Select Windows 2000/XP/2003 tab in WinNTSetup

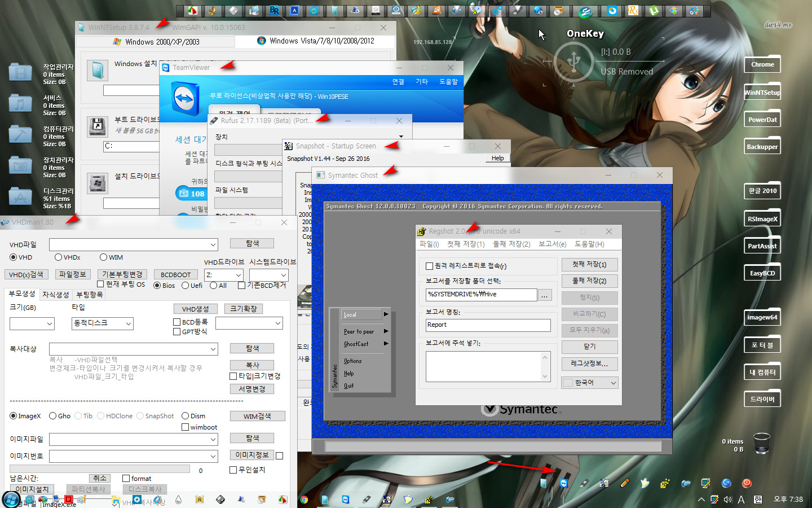(x=156, y=42)
